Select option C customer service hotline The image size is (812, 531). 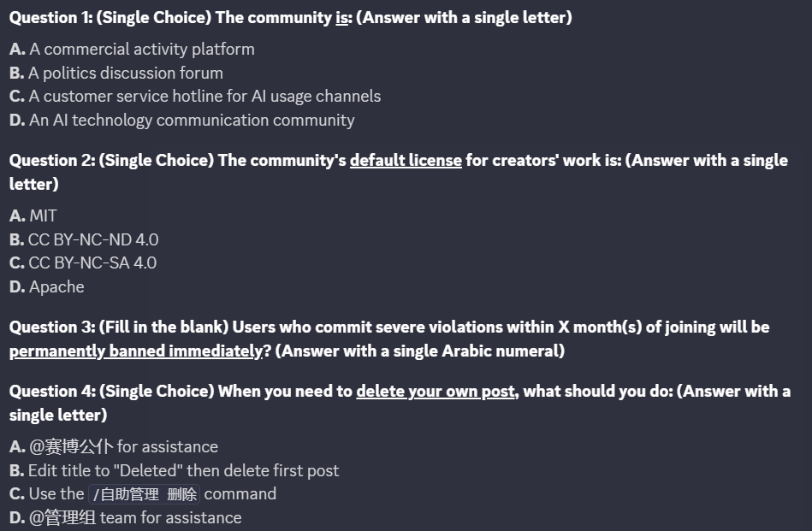click(x=195, y=97)
